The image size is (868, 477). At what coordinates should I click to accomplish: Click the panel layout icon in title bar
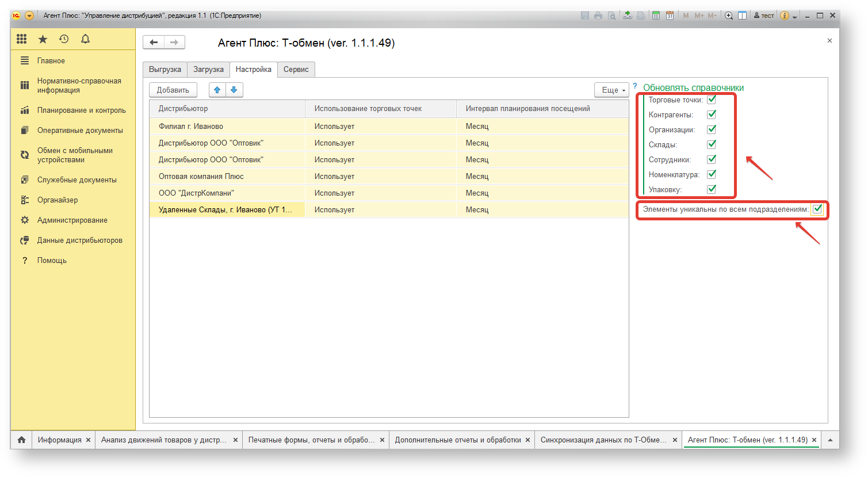point(743,16)
